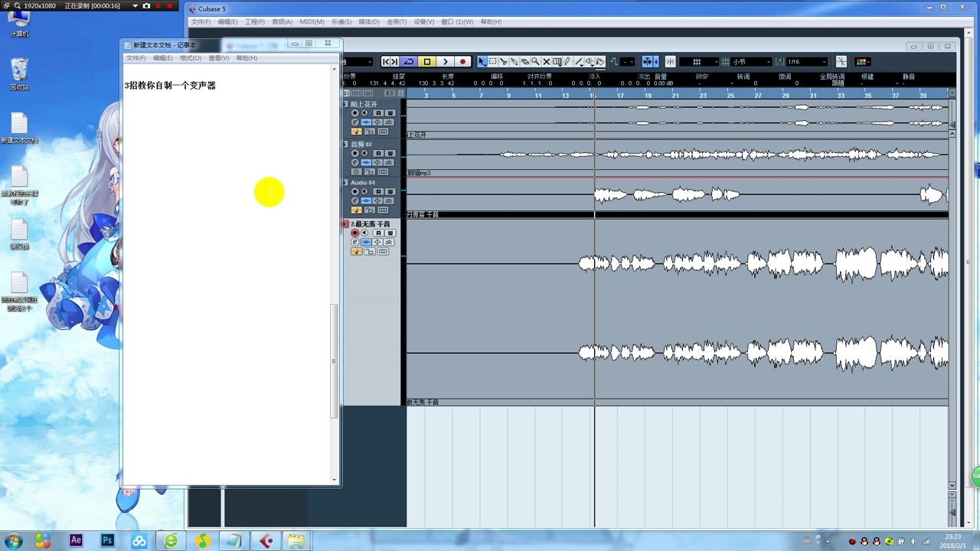Open the 小节 grid type dropdown

click(x=751, y=61)
